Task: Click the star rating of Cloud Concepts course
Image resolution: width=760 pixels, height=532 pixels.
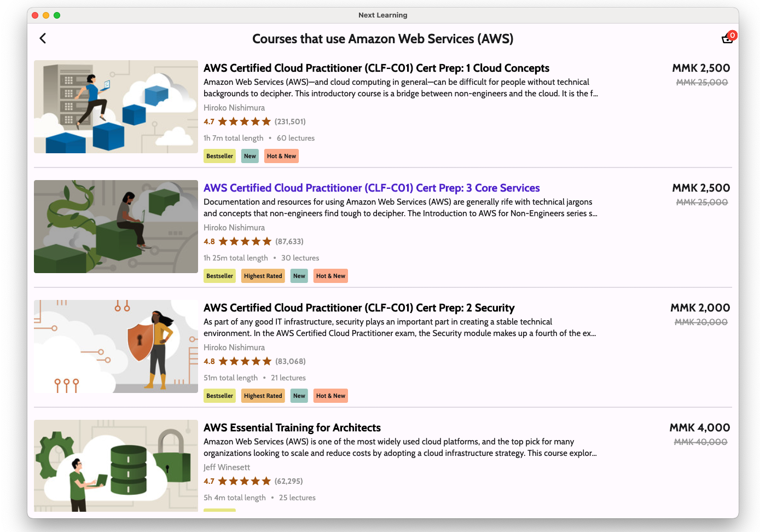Action: tap(244, 122)
